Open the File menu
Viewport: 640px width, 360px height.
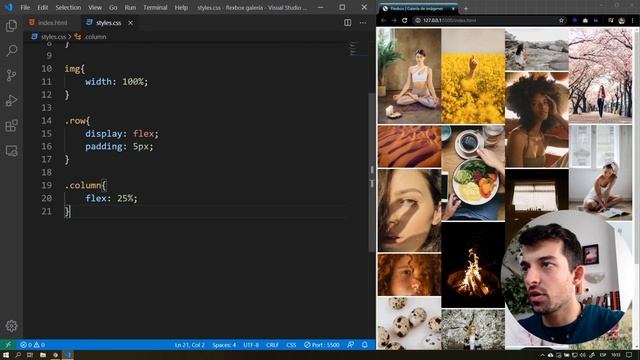(x=25, y=7)
